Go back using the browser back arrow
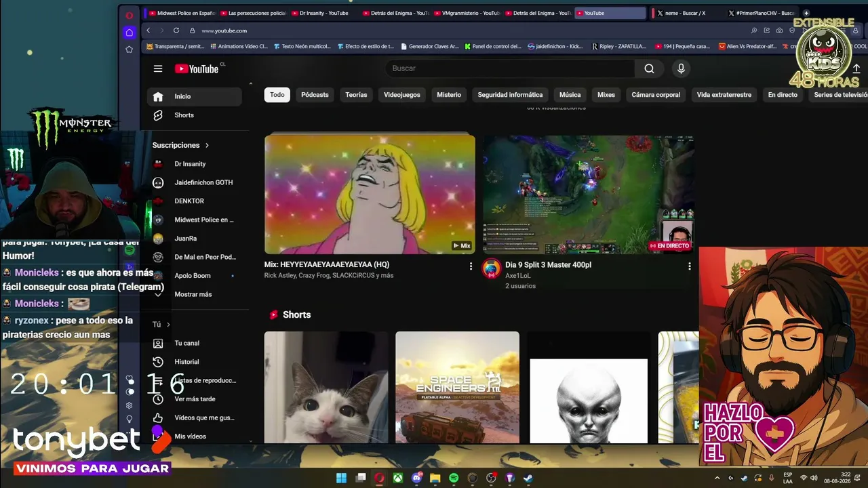The width and height of the screenshot is (868, 488). click(149, 30)
